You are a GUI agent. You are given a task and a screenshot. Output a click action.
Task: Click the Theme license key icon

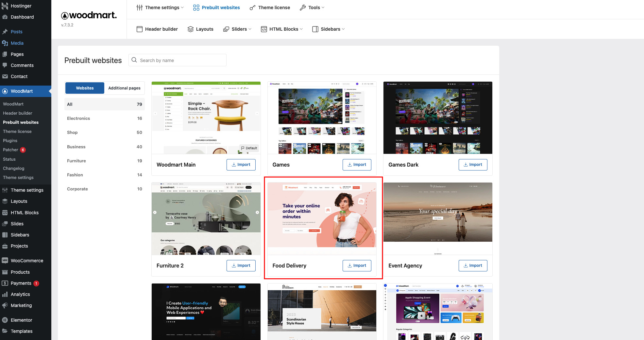point(252,8)
